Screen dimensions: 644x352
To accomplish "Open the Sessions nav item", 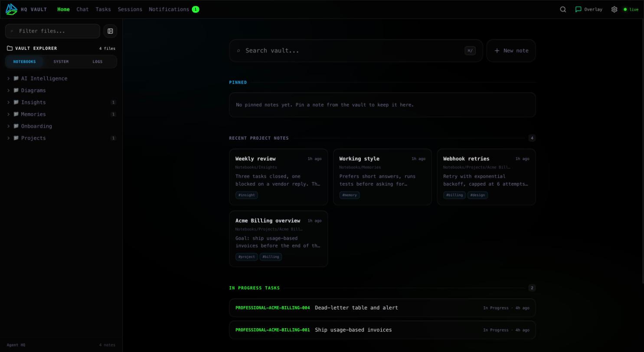I will pos(130,9).
